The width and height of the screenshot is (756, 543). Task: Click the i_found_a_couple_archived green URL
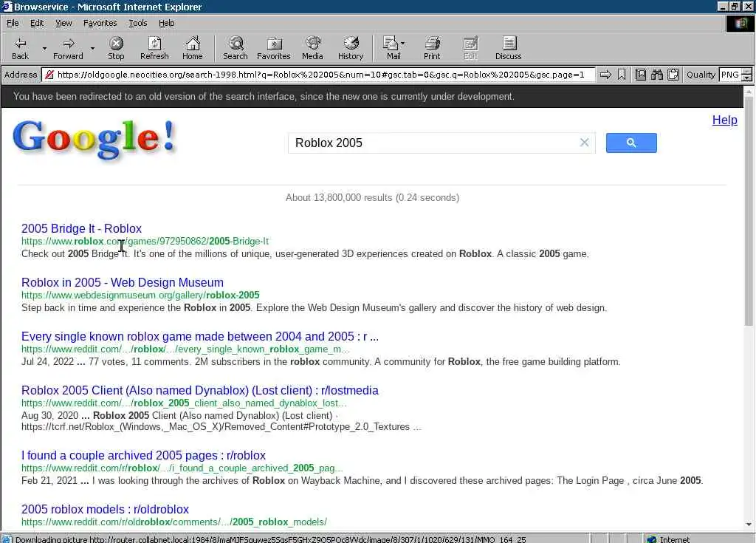182,468
